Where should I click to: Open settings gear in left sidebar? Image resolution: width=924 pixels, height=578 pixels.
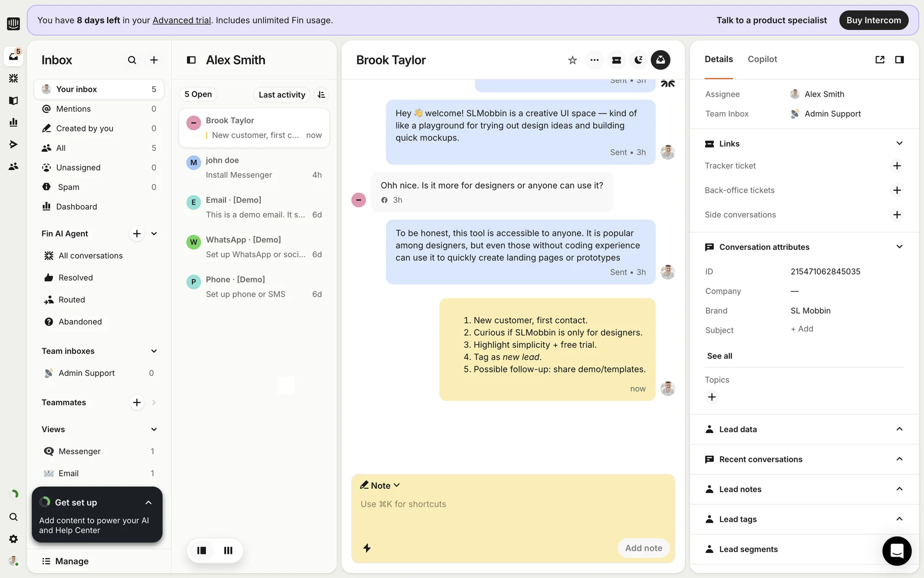click(13, 539)
